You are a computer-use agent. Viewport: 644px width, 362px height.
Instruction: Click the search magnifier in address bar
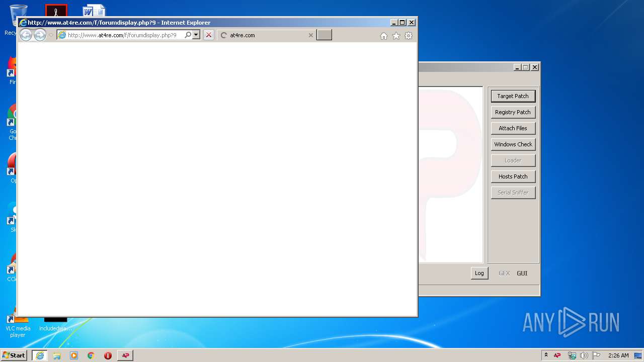click(188, 35)
